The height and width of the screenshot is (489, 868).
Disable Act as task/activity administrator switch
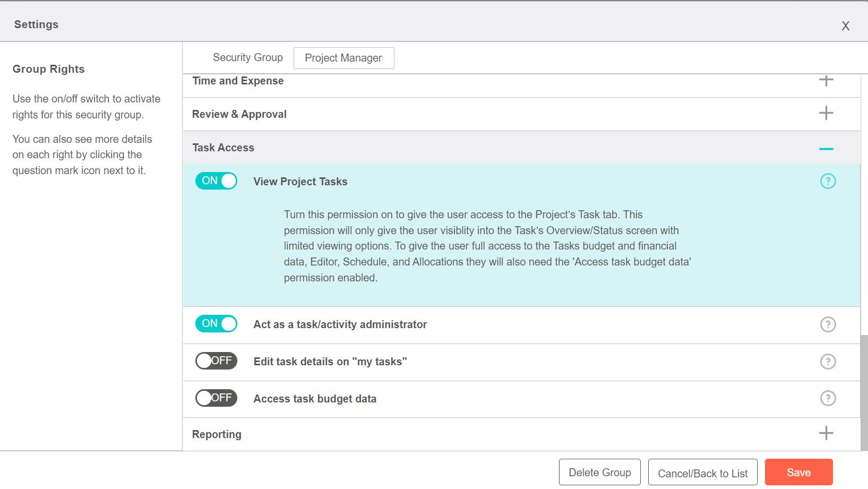216,324
